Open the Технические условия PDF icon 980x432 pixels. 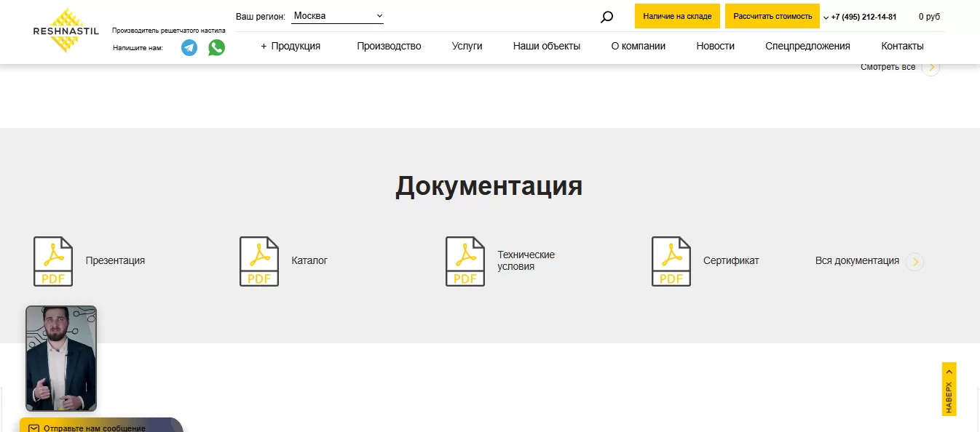(465, 261)
